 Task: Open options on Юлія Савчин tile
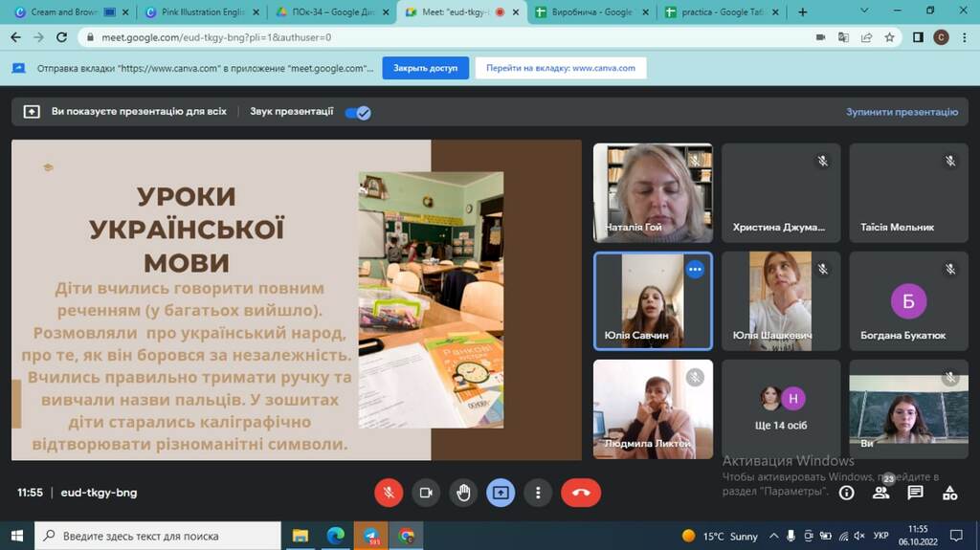click(695, 270)
